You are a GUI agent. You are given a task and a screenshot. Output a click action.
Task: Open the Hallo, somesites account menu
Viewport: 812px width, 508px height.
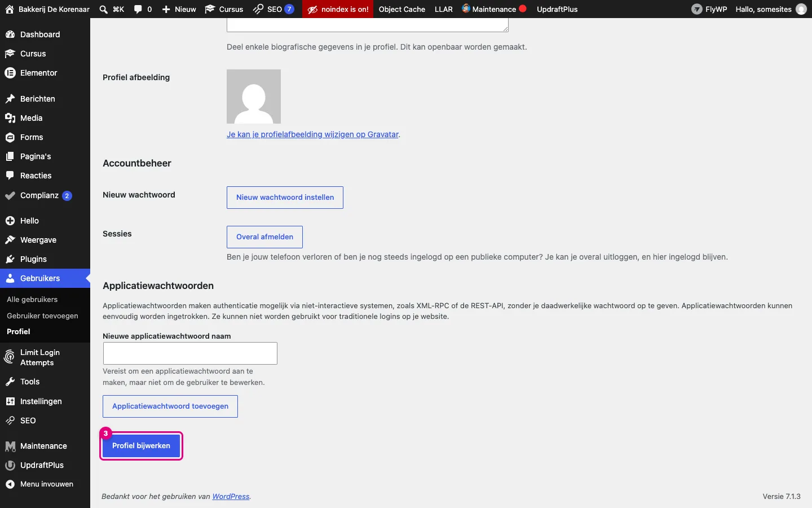771,9
